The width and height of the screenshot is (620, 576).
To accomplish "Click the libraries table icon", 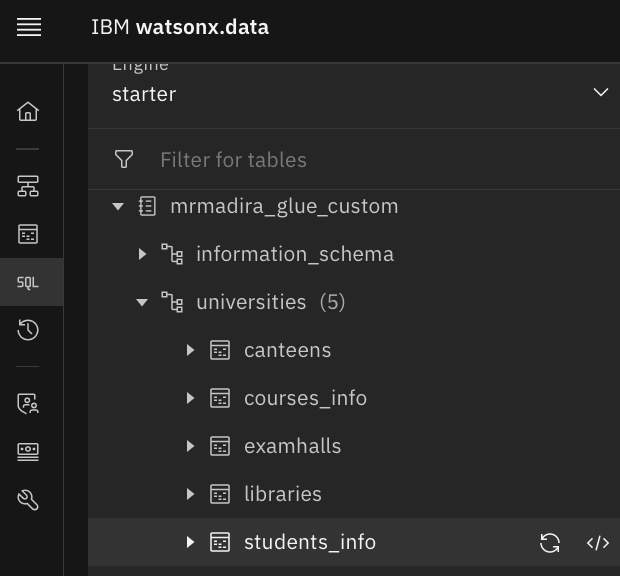I will point(220,494).
